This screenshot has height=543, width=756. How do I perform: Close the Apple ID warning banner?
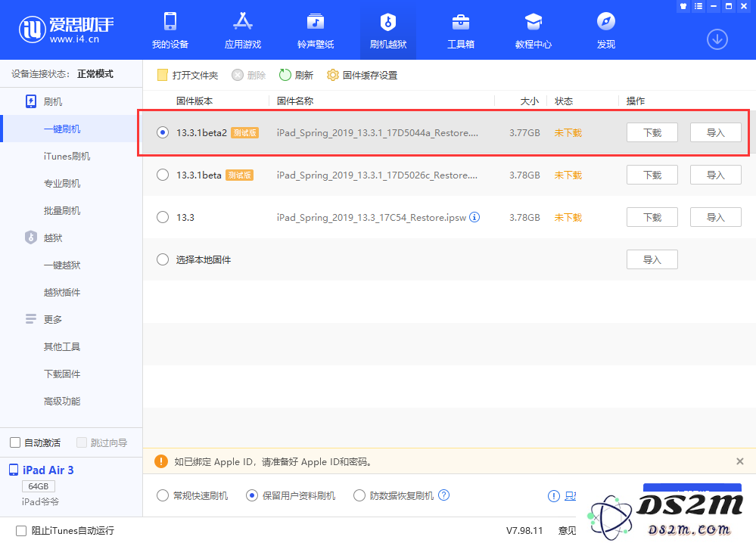740,461
